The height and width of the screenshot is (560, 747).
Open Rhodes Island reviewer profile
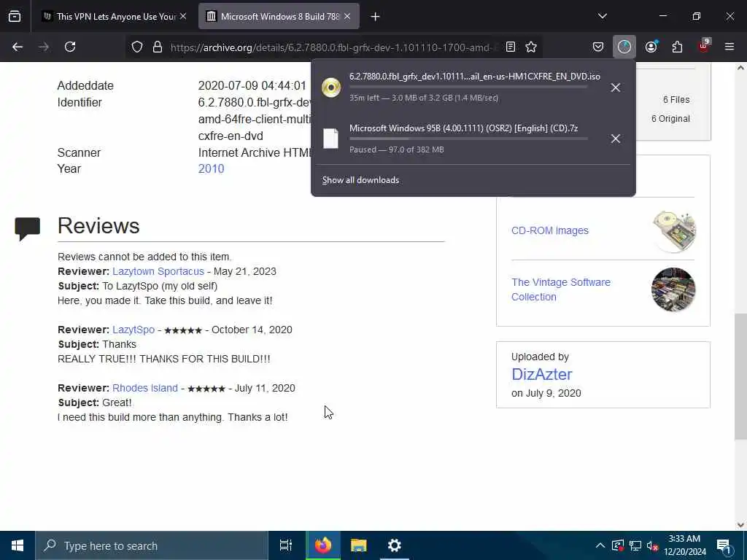[x=145, y=388]
